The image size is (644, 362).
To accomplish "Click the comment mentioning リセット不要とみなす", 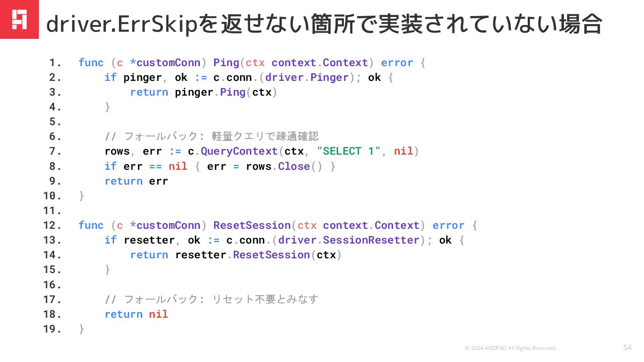I will click(x=212, y=299).
